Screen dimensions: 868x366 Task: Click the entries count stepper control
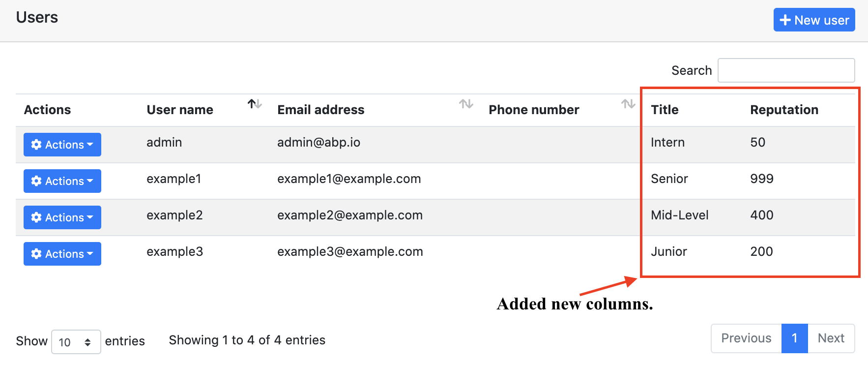coord(87,341)
